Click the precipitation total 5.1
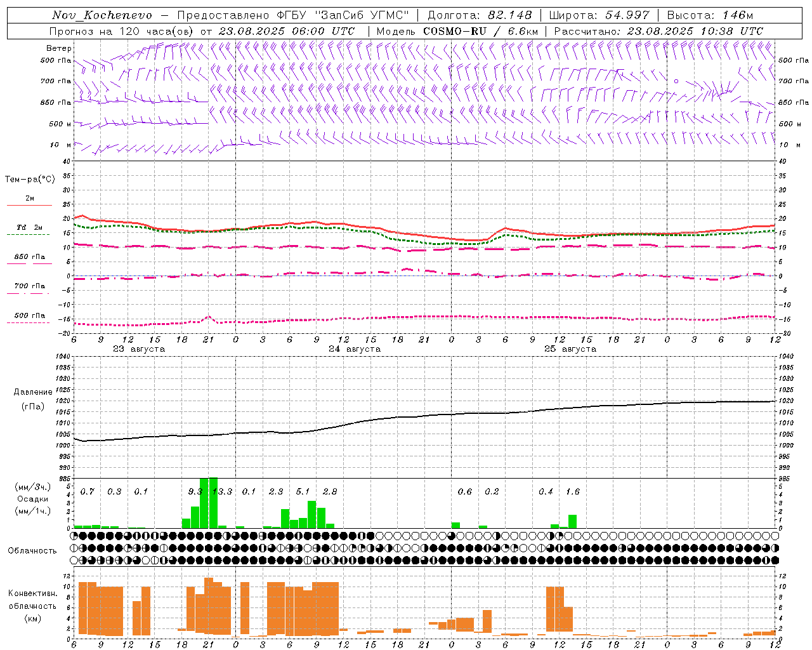The width and height of the screenshot is (812, 650). coord(303,491)
